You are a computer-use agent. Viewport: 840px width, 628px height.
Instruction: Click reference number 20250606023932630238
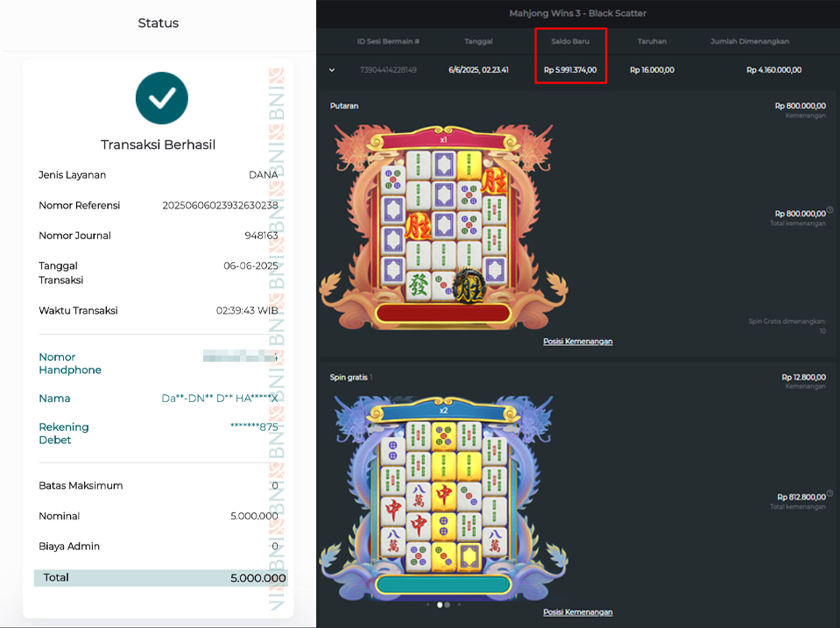pos(220,205)
